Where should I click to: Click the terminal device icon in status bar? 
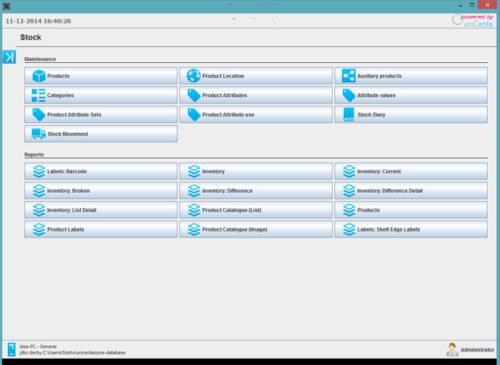pos(12,349)
